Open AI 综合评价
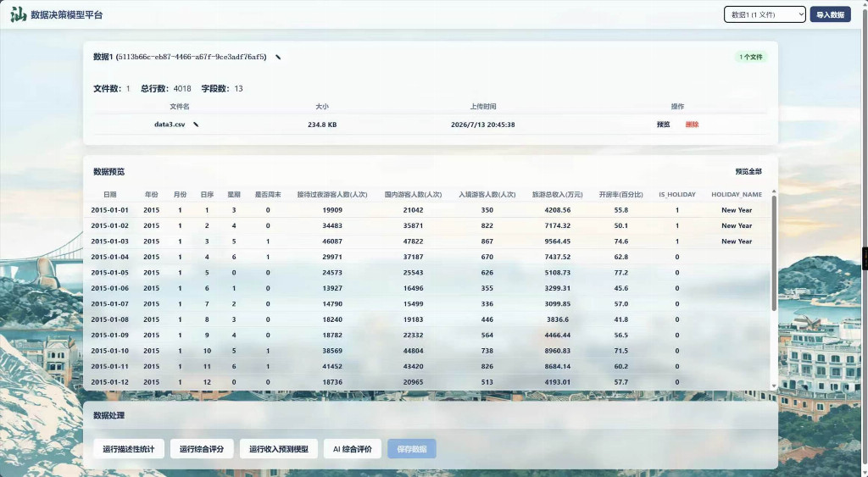The height and width of the screenshot is (477, 868). [352, 449]
